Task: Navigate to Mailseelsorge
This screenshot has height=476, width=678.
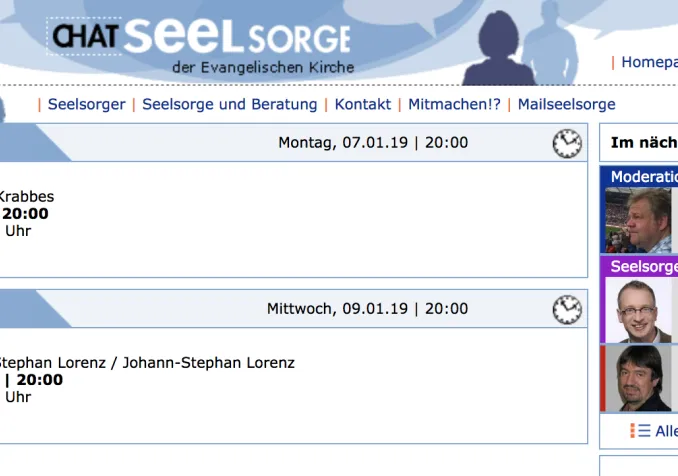Action: tap(566, 104)
